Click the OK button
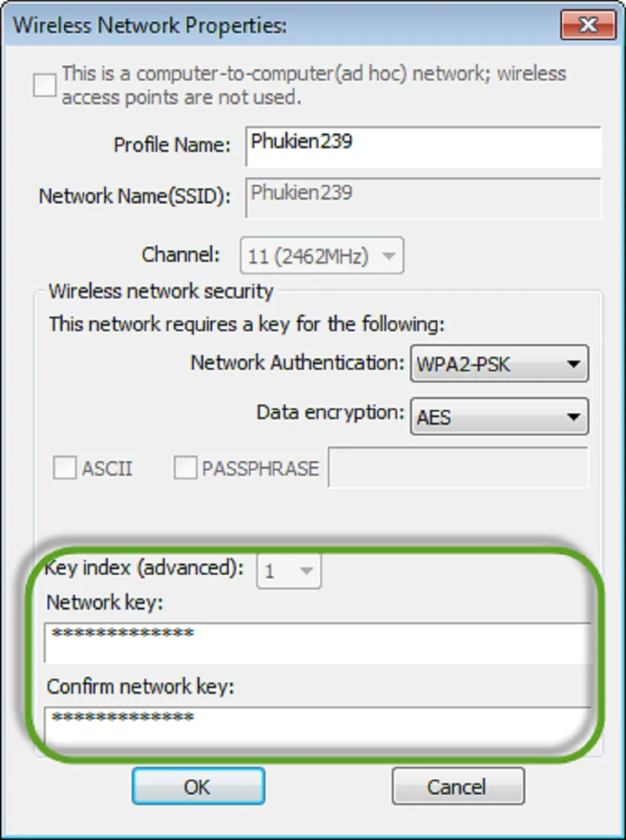Image resolution: width=626 pixels, height=840 pixels. click(x=197, y=786)
